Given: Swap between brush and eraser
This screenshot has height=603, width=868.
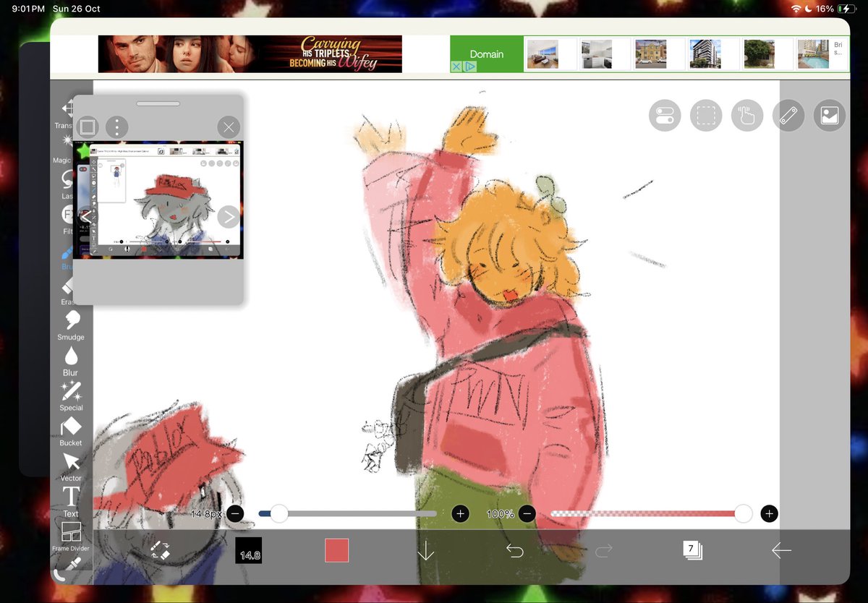Looking at the screenshot, I should pos(160,550).
